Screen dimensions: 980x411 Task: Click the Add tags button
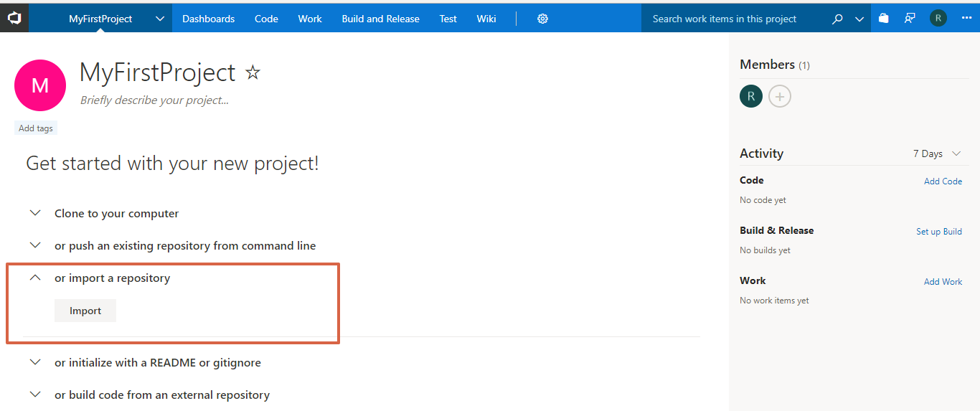point(36,128)
